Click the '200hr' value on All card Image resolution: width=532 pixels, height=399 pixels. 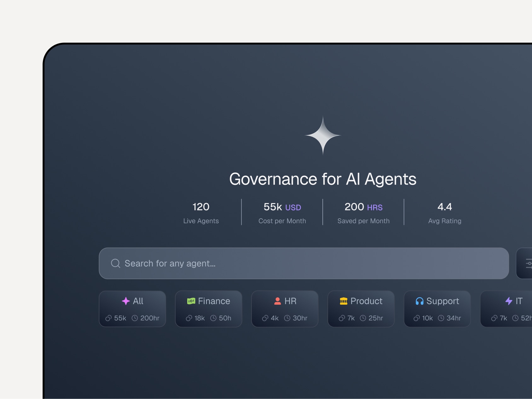pyautogui.click(x=150, y=318)
